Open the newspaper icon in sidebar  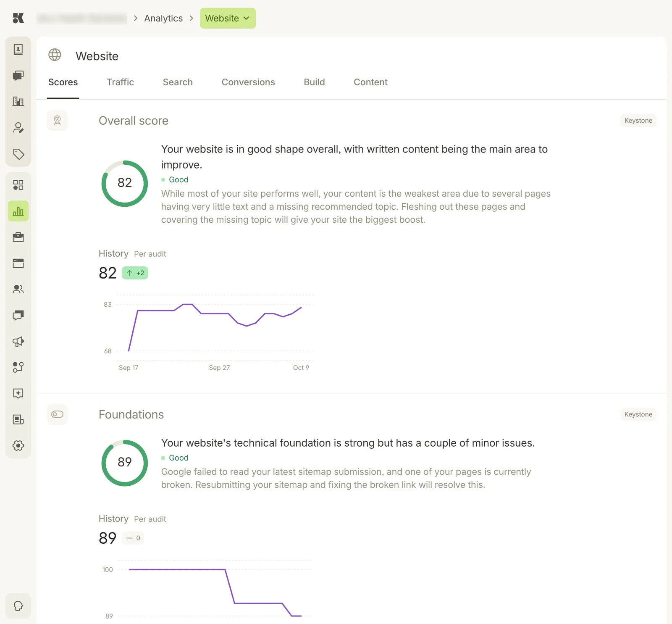pos(18,419)
